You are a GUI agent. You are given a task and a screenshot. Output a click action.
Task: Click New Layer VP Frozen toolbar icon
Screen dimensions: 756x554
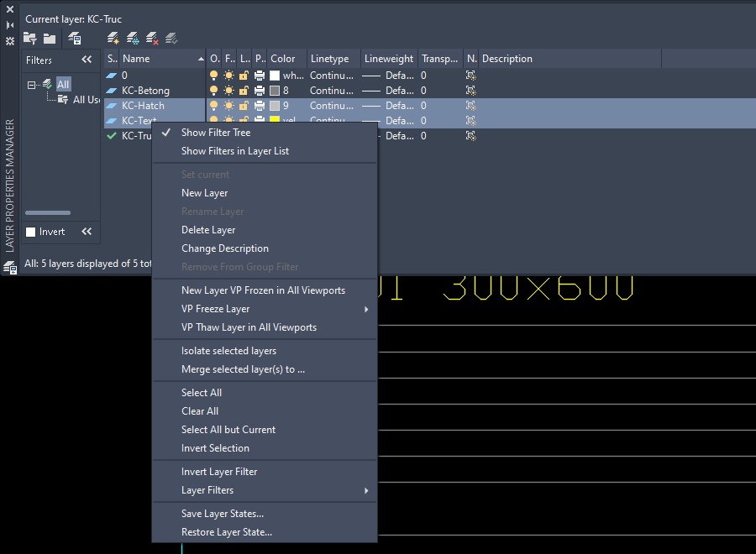pyautogui.click(x=133, y=38)
